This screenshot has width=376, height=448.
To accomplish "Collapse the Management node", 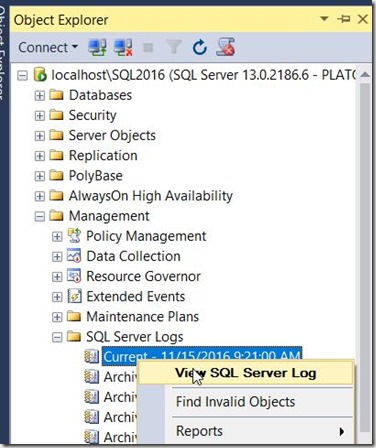I will pyautogui.click(x=40, y=217).
